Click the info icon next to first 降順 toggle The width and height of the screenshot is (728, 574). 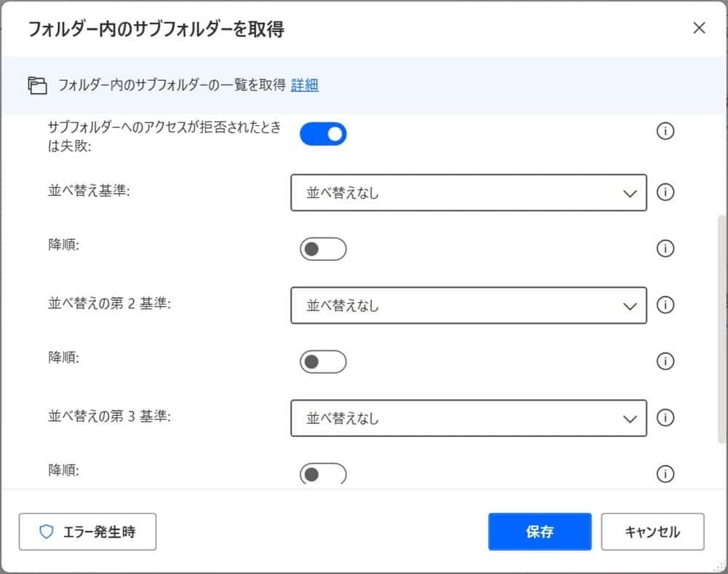click(665, 248)
